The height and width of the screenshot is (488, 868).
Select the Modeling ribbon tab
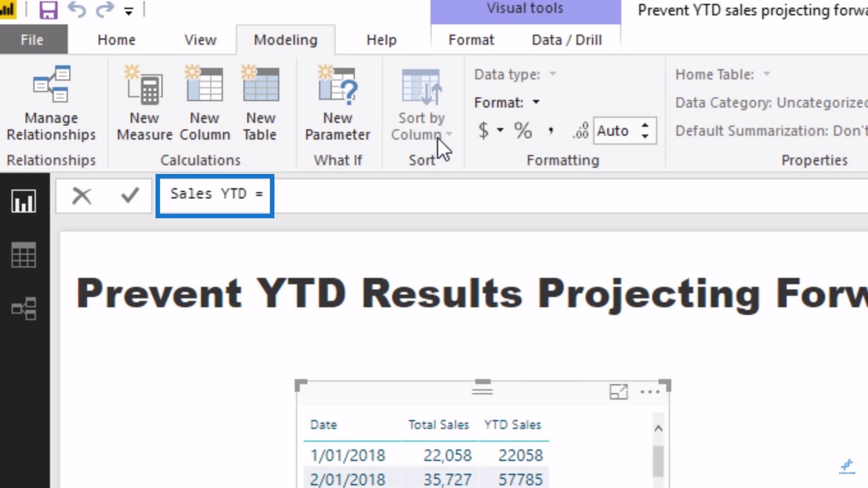coord(286,40)
